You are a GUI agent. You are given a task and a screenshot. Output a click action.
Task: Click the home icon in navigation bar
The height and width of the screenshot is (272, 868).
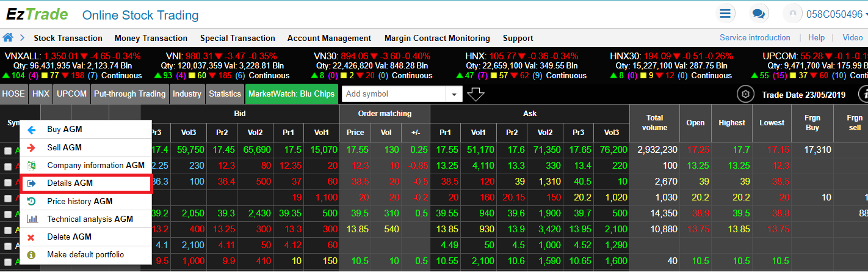tap(9, 37)
